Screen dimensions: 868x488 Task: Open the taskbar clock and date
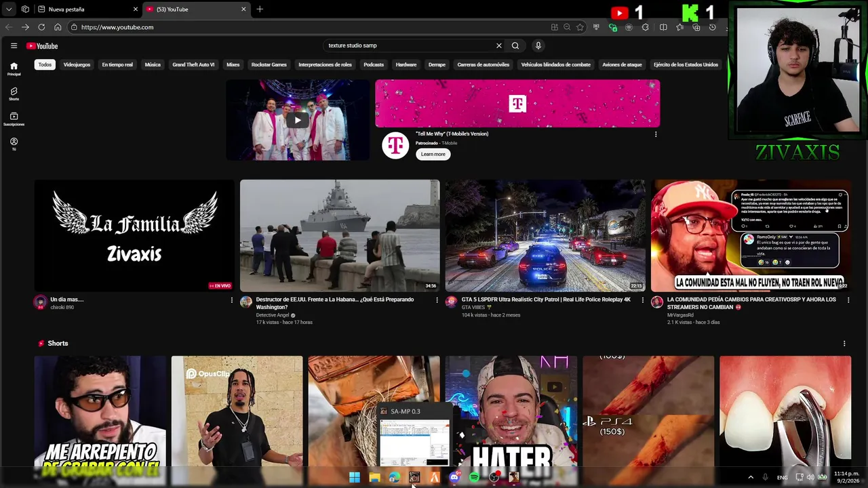846,477
